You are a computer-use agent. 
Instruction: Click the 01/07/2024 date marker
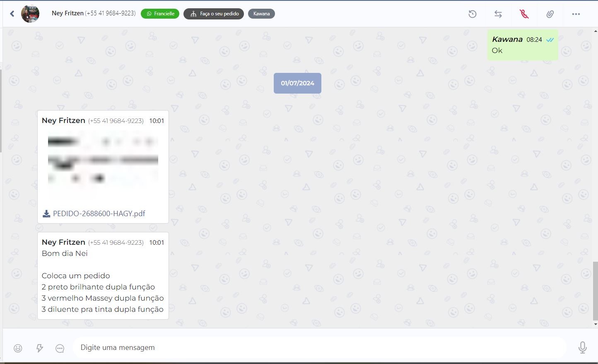pyautogui.click(x=297, y=83)
